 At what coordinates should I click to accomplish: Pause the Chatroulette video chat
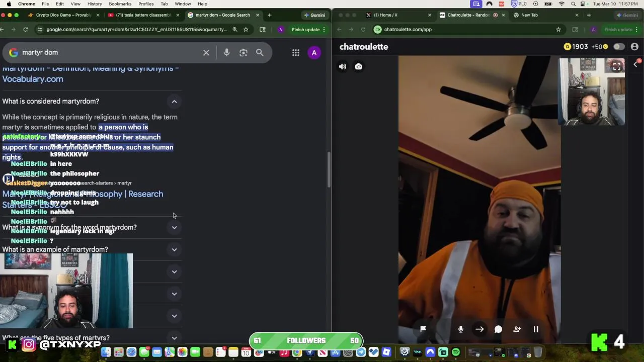(536, 329)
